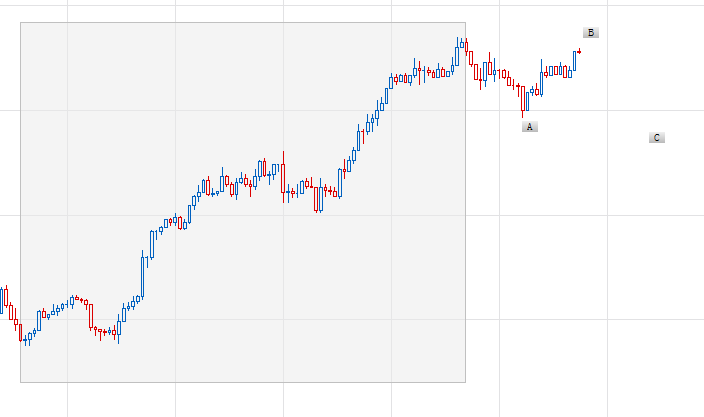Click the shaded rectangle's top-right corner
This screenshot has width=704, height=417.
click(466, 23)
